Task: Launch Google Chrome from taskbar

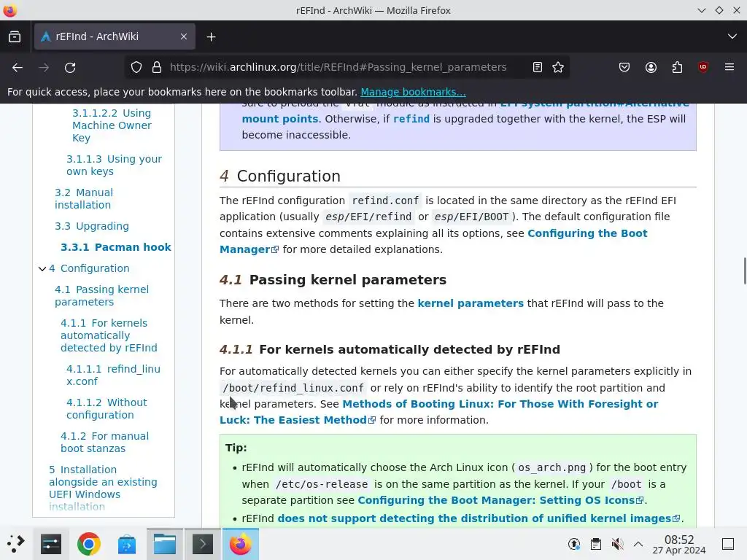Action: 88,544
